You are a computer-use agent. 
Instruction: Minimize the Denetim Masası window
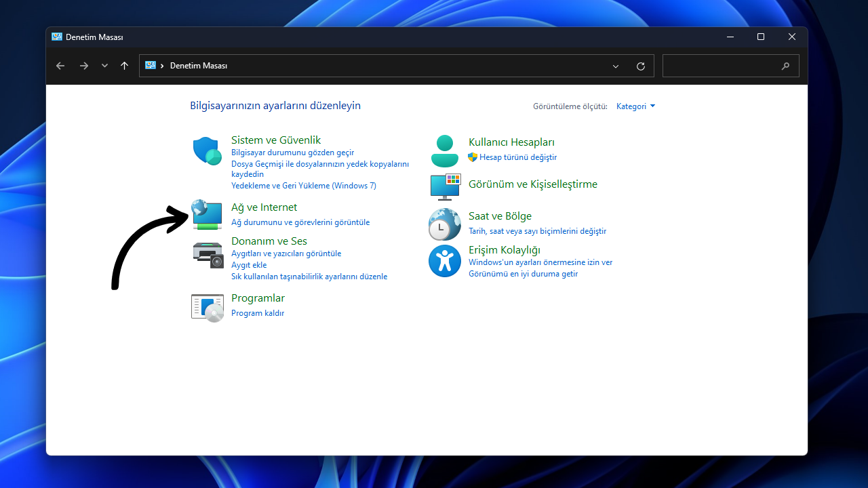730,37
